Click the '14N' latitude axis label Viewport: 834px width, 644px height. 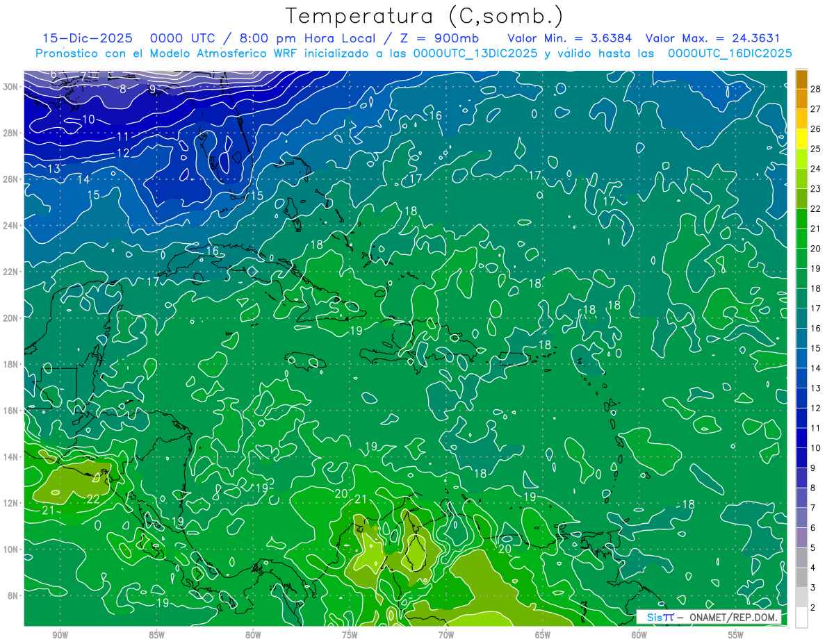tap(11, 457)
